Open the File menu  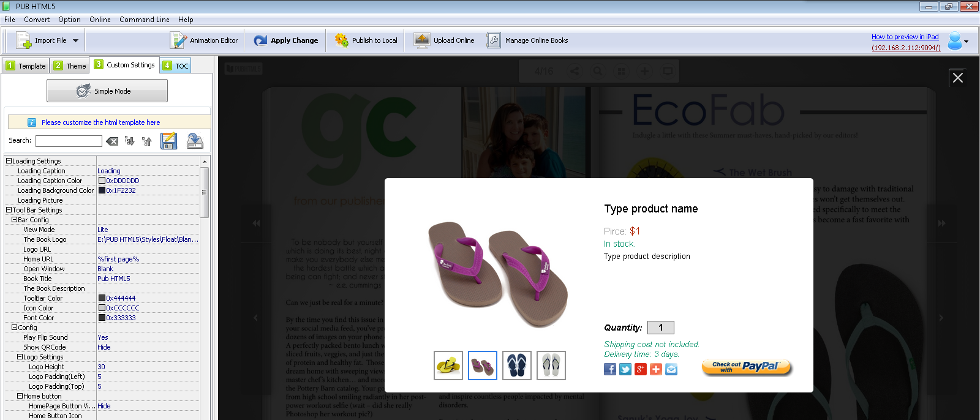point(10,20)
